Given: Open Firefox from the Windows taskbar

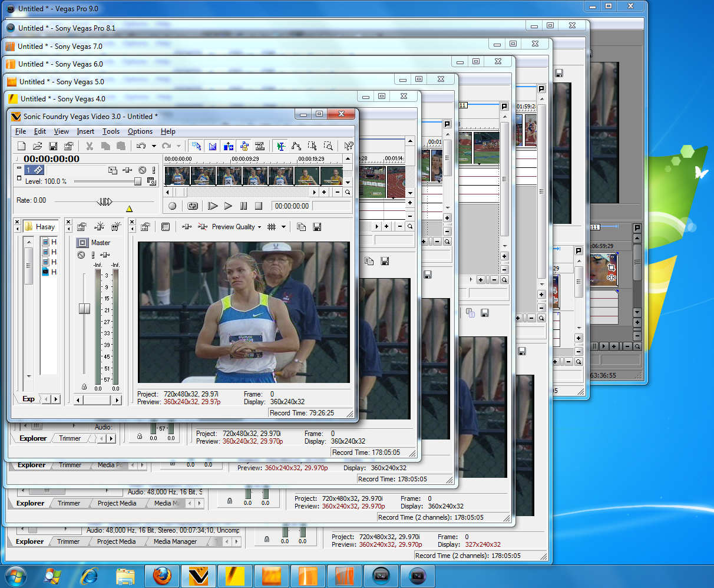Looking at the screenshot, I should tap(162, 576).
